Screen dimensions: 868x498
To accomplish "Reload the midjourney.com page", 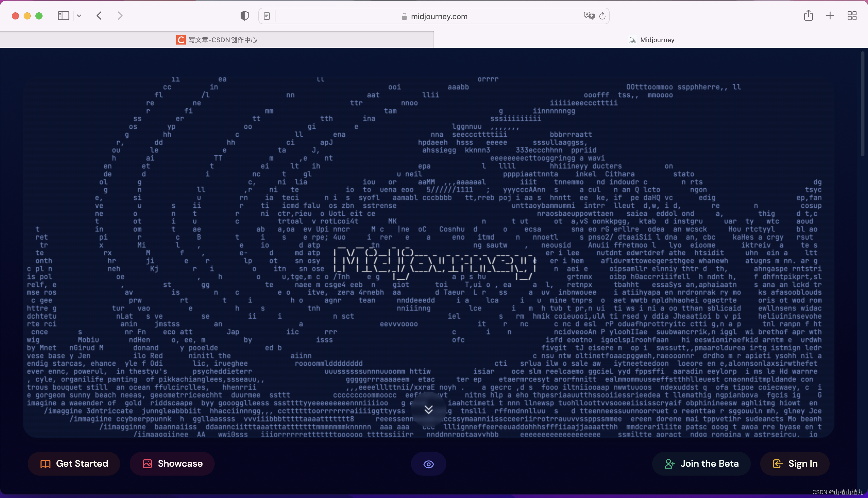I will click(602, 16).
